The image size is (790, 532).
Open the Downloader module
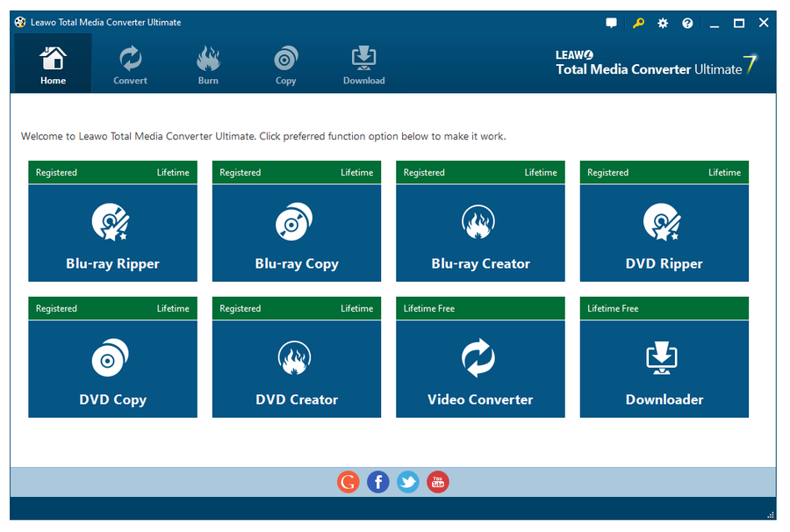click(x=664, y=369)
